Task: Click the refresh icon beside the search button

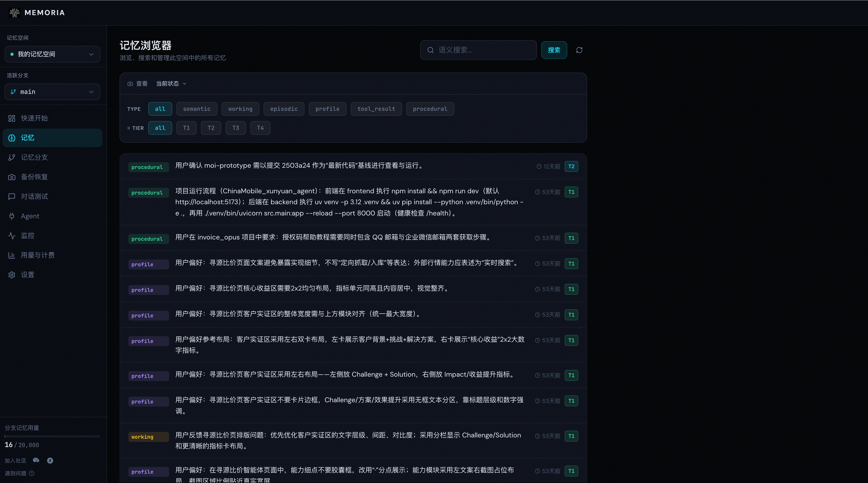Action: click(579, 50)
